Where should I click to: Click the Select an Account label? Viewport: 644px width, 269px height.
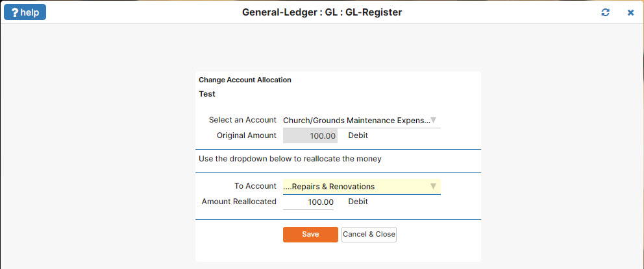pyautogui.click(x=242, y=120)
